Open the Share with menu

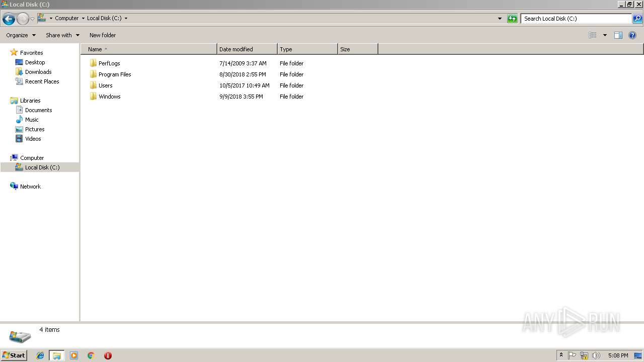point(62,35)
